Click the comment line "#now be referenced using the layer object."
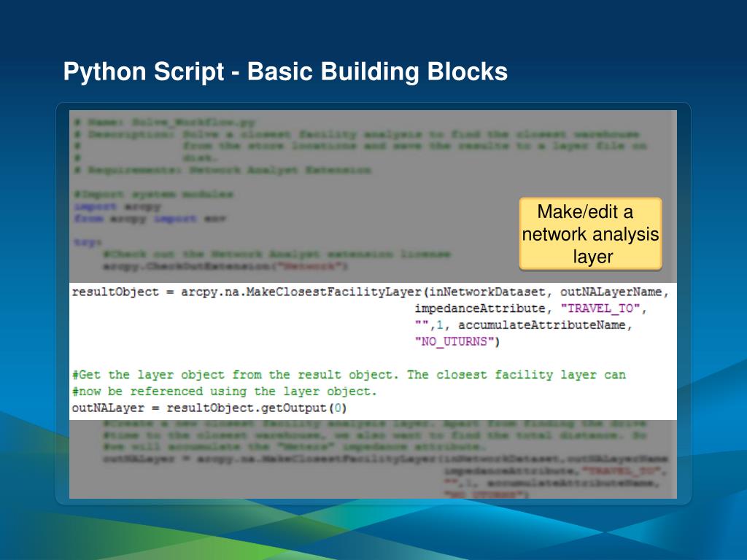Image resolution: width=747 pixels, height=560 pixels. (225, 392)
